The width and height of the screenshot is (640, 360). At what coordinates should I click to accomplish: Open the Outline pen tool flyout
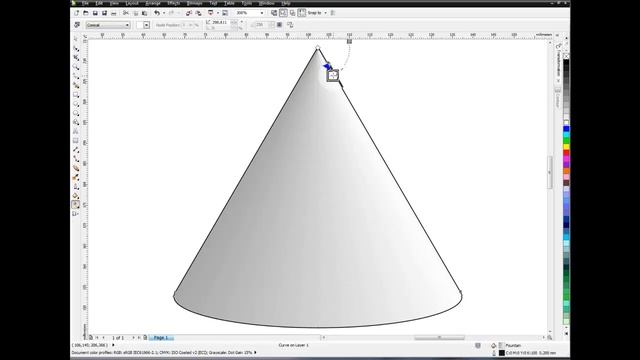76,187
